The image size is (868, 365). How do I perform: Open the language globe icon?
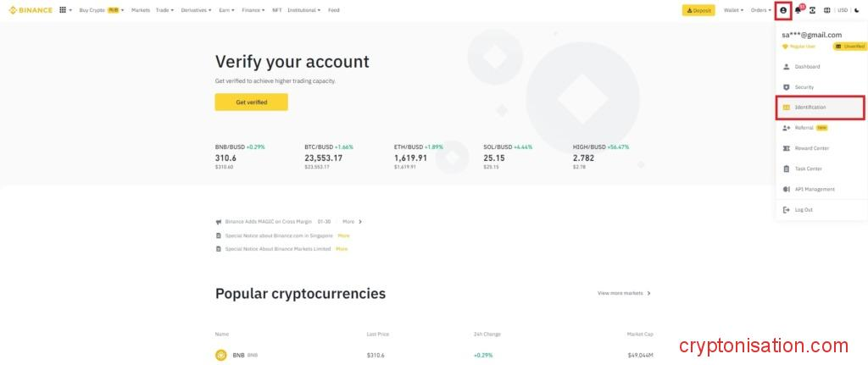(x=826, y=10)
